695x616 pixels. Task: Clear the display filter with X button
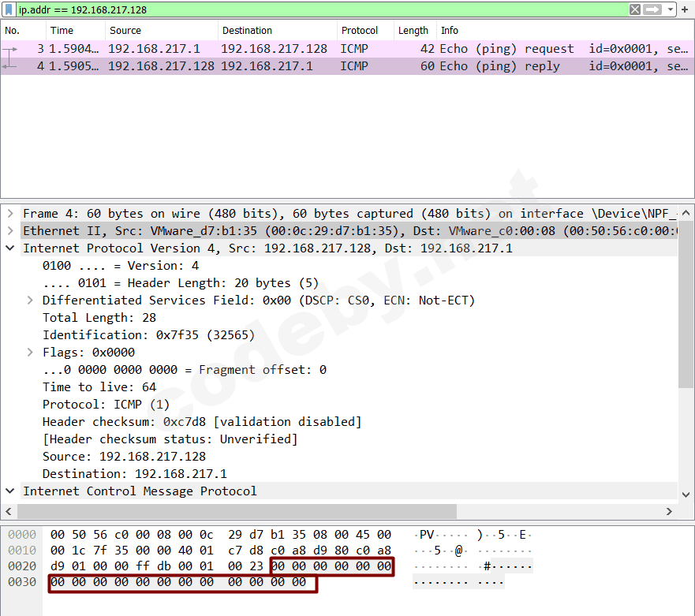[635, 9]
